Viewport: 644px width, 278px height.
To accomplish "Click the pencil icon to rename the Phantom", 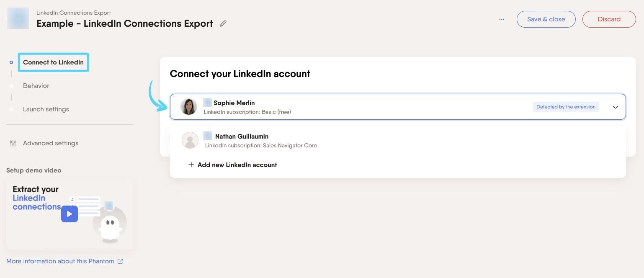I will coord(223,24).
